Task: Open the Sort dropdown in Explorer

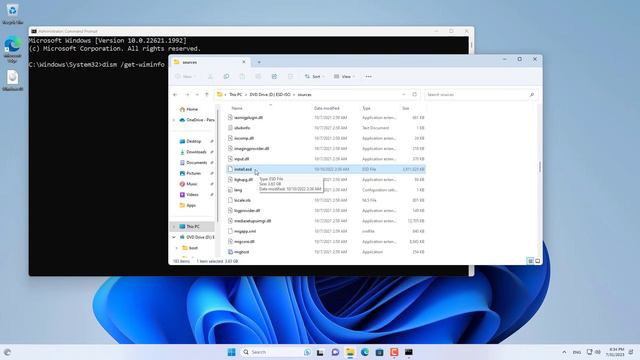Action: pyautogui.click(x=314, y=76)
